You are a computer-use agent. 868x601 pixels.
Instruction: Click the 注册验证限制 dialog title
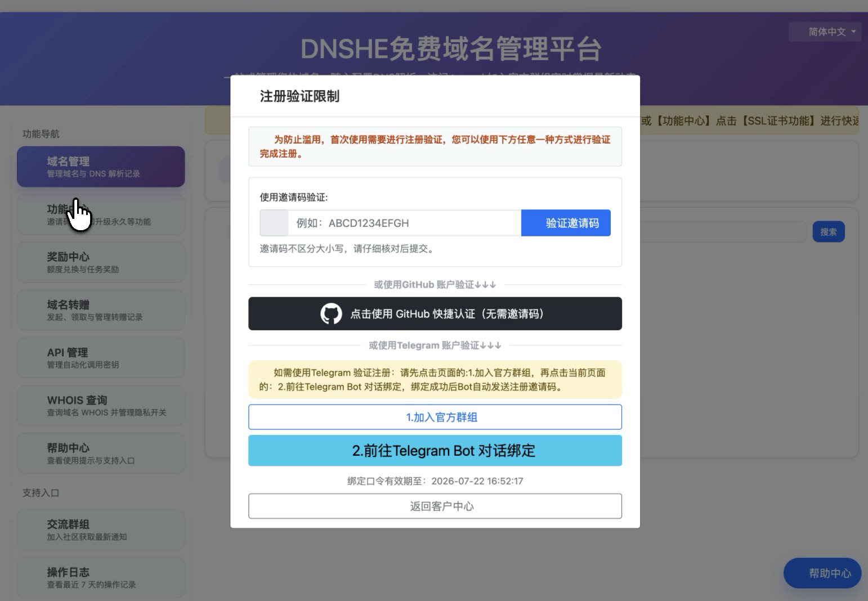[x=299, y=96]
